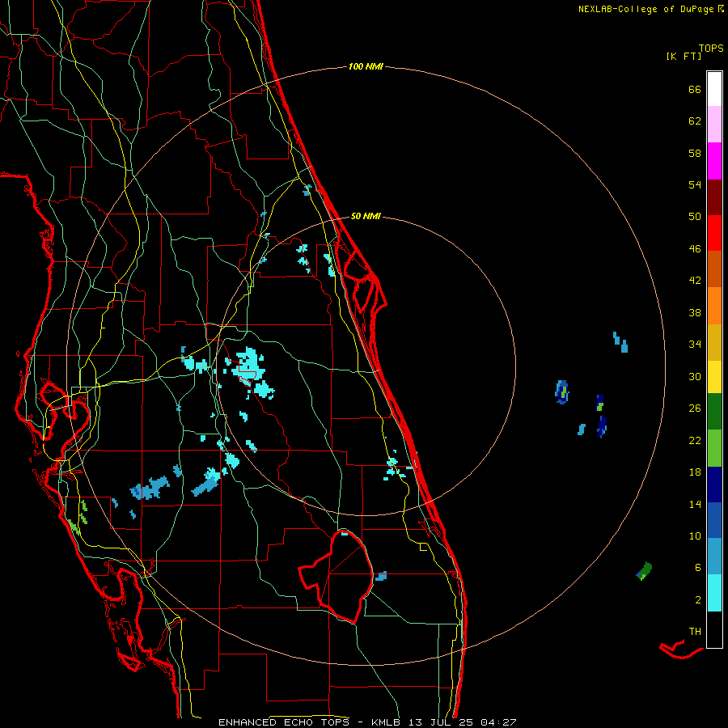This screenshot has width=728, height=728.
Task: Click the '14' legend value label
Action: [x=695, y=505]
